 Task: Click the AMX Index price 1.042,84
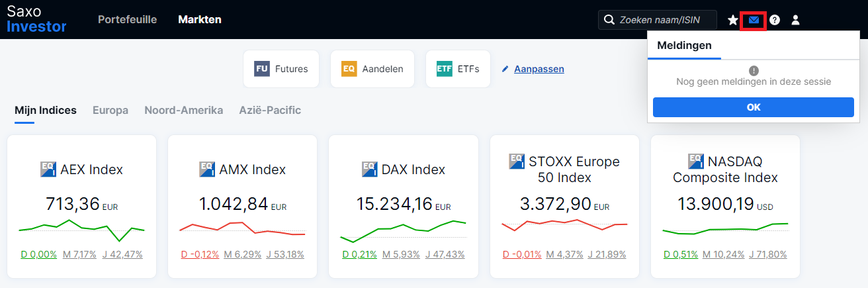pos(234,204)
